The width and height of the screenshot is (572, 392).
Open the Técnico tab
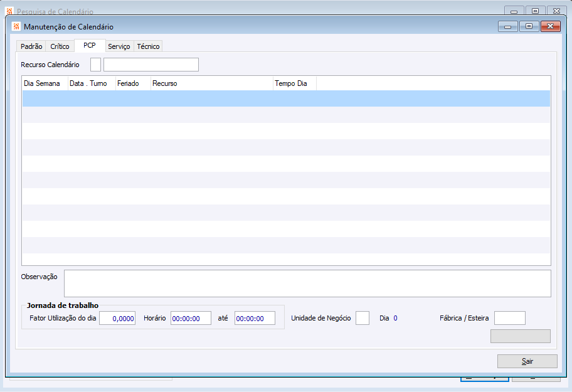pos(148,46)
